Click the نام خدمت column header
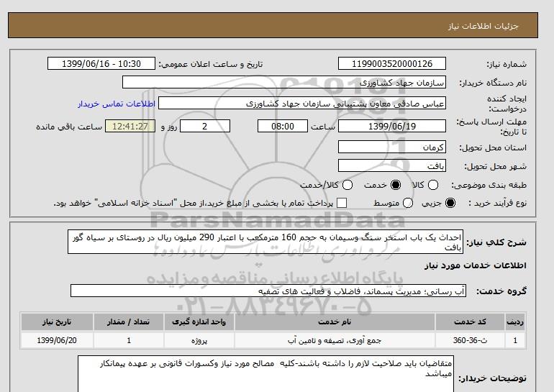The width and height of the screenshot is (554, 392). [x=335, y=322]
